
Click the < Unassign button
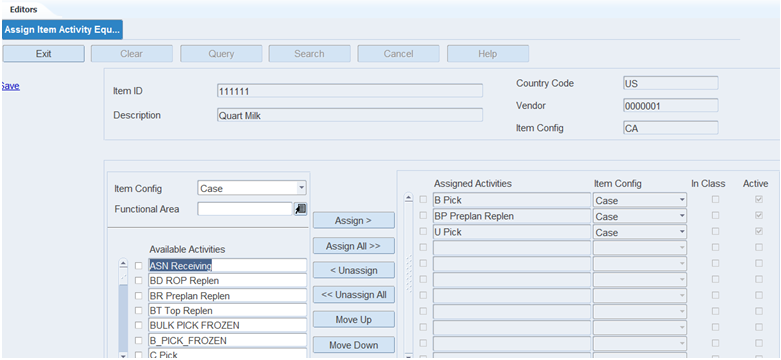click(354, 270)
